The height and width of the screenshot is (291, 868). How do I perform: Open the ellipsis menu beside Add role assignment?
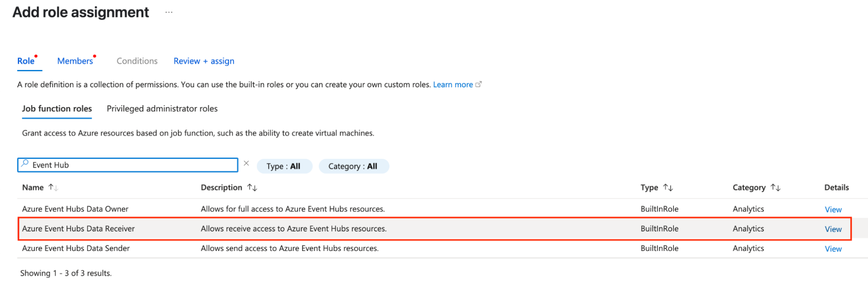(169, 13)
